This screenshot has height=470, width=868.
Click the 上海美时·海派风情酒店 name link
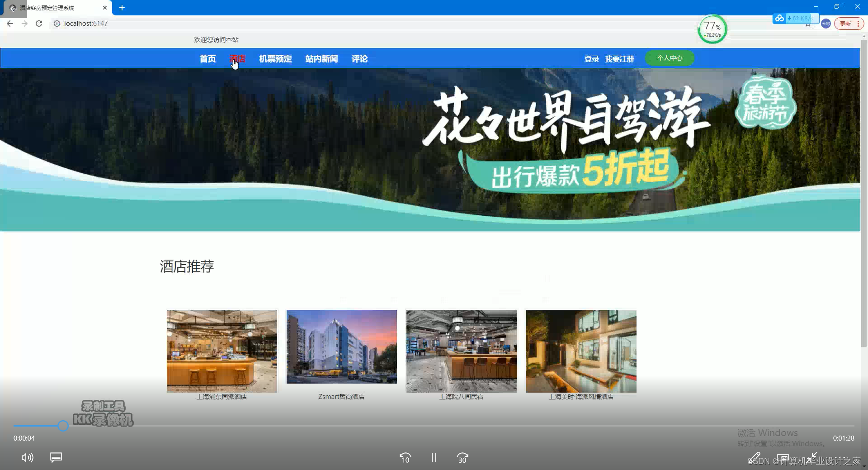coord(581,397)
